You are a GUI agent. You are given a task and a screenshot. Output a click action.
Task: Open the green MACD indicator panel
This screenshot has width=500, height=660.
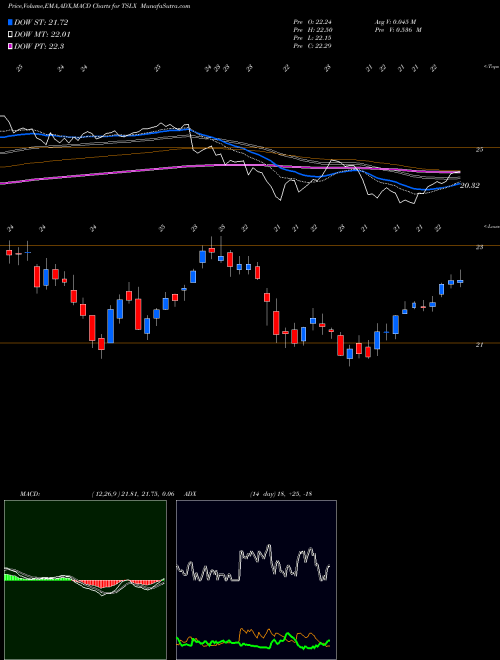coord(85,580)
